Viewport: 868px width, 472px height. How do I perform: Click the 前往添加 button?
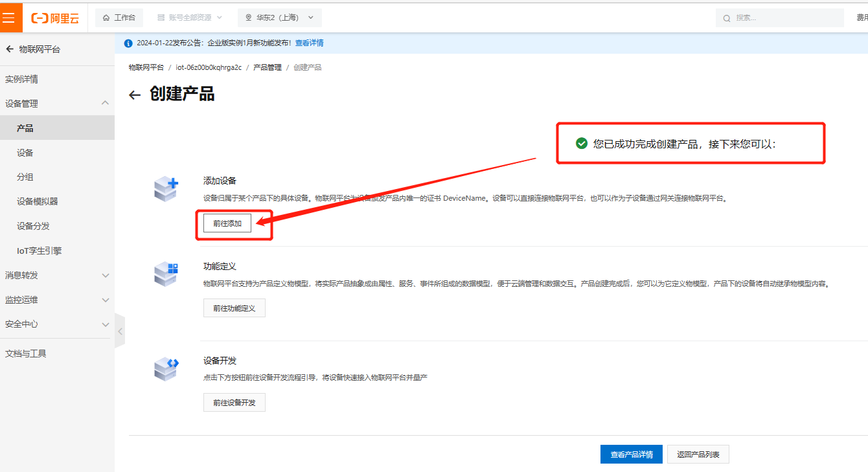[x=227, y=223]
